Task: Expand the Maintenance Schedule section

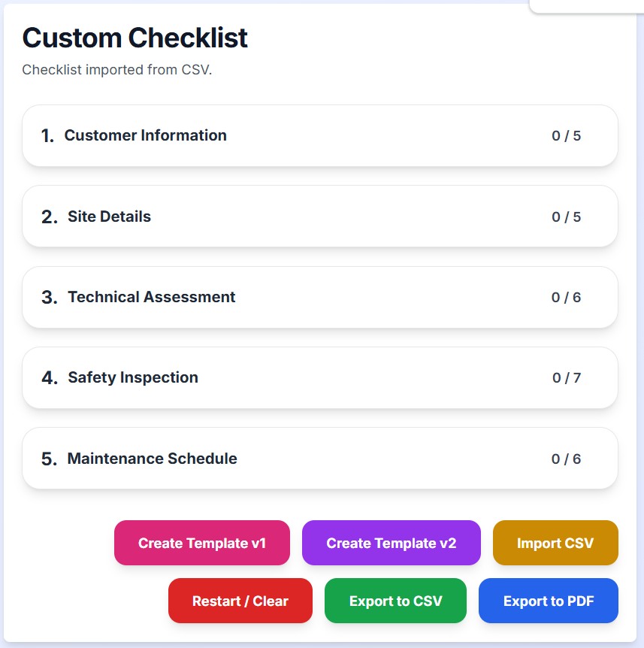Action: tap(319, 459)
